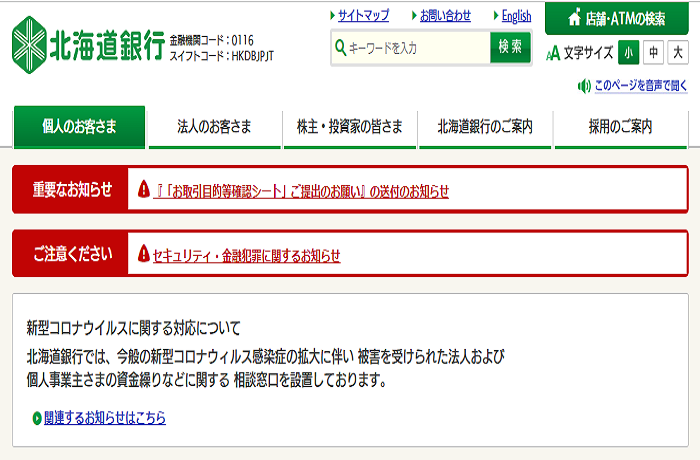Open the サイトマップ link
The height and width of the screenshot is (460, 700).
coord(363,16)
